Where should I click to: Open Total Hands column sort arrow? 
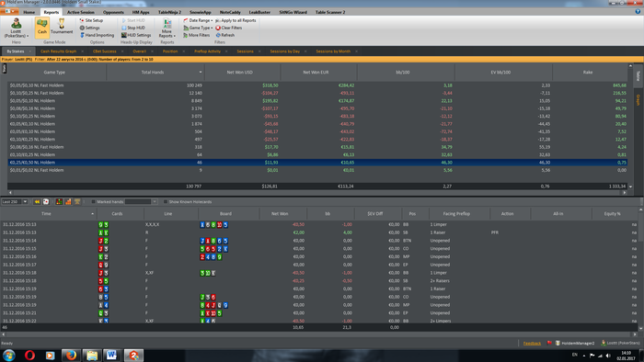tap(201, 73)
